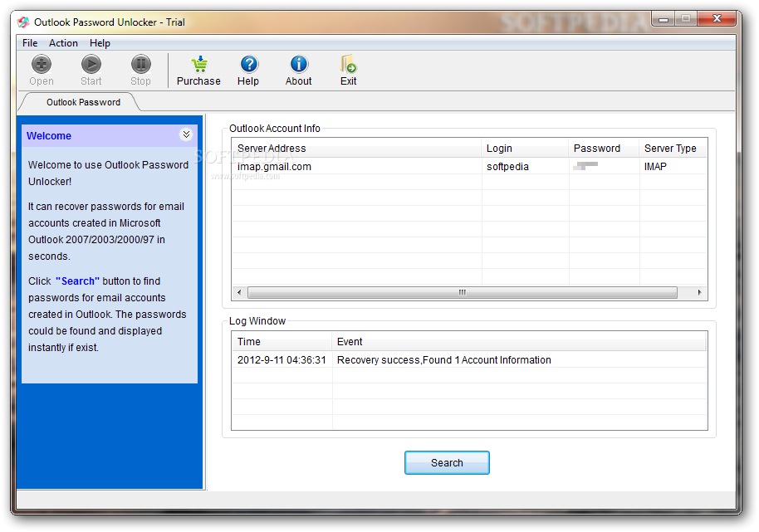Click the Search button
The height and width of the screenshot is (532, 759).
pyautogui.click(x=447, y=463)
